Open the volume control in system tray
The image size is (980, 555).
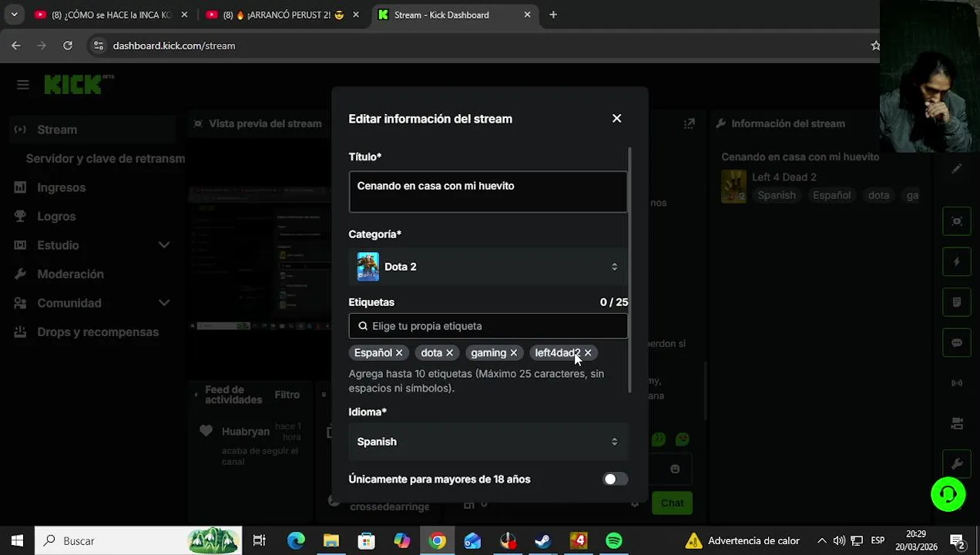tap(839, 541)
